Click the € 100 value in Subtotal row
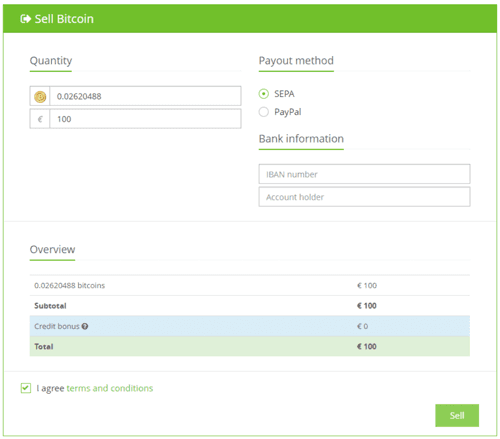This screenshot has height=439, width=500. tap(367, 306)
